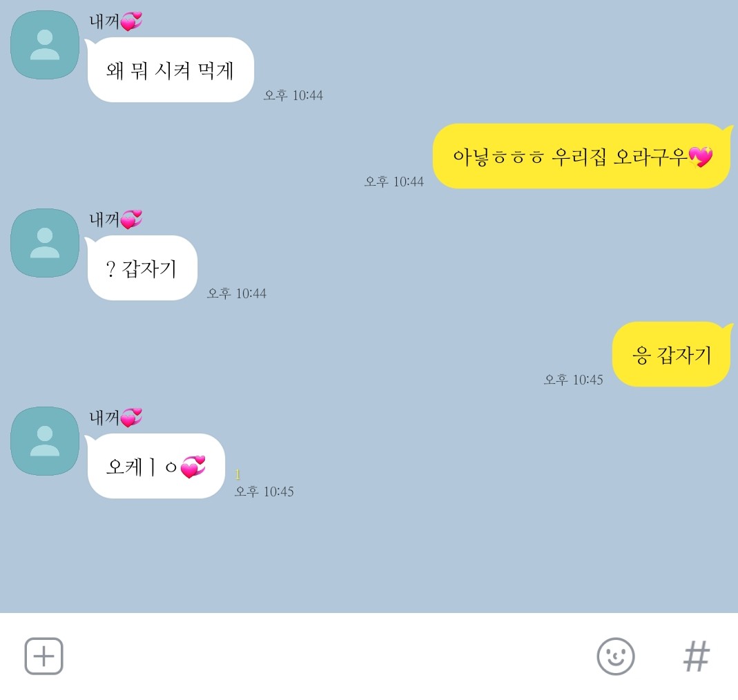This screenshot has width=738, height=700.
Task: Click heart emoji in '오케ㅣㅇ' bubble
Action: [x=193, y=467]
